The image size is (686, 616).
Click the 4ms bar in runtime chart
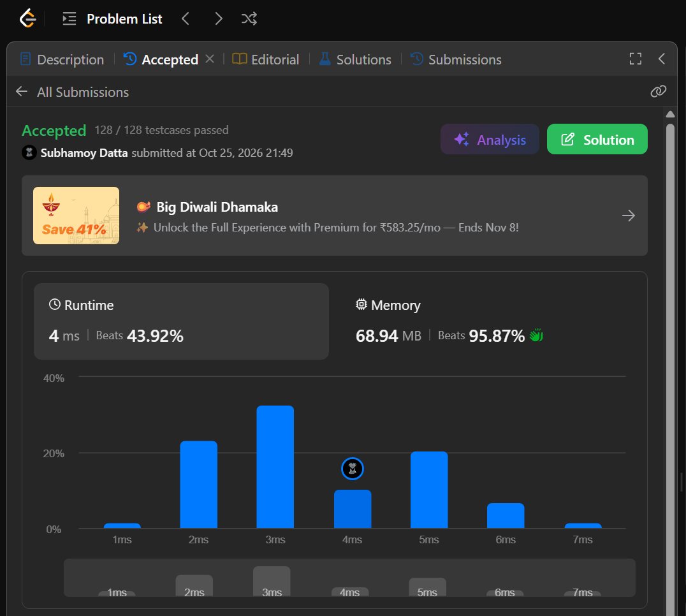[x=353, y=509]
